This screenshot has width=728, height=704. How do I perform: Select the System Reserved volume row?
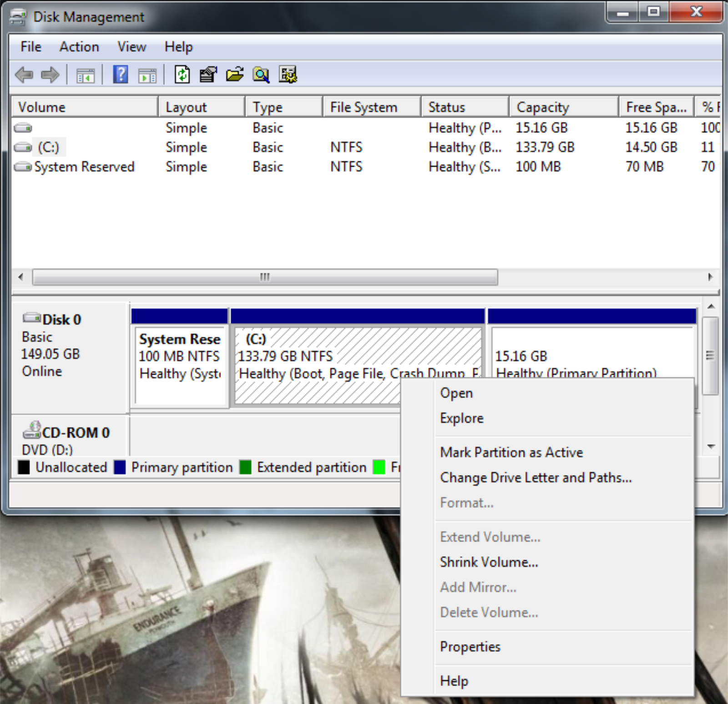point(84,166)
